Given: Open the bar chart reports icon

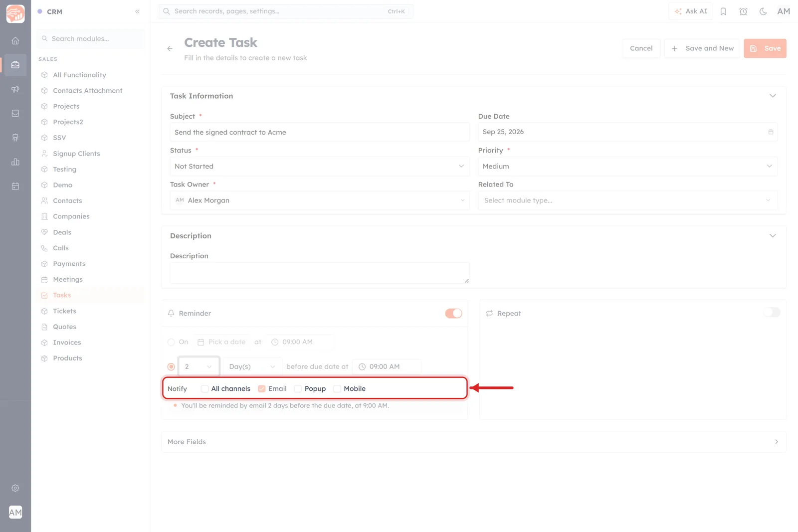Looking at the screenshot, I should [15, 162].
